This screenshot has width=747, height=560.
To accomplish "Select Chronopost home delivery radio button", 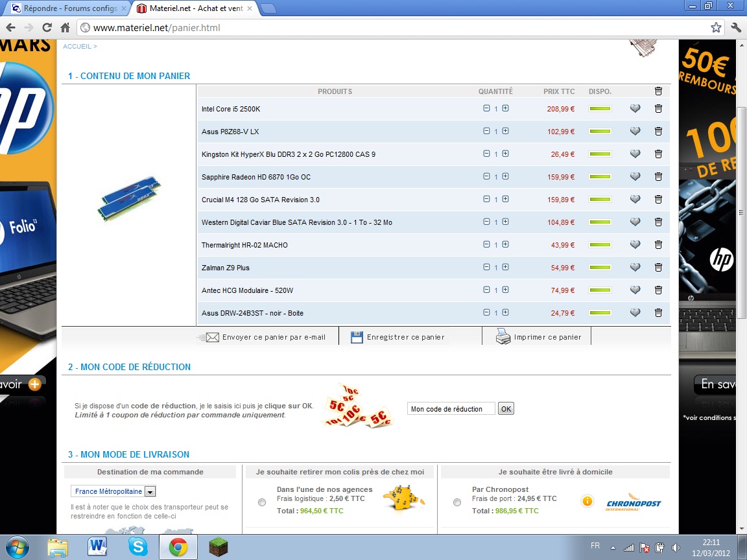I will [x=457, y=502].
